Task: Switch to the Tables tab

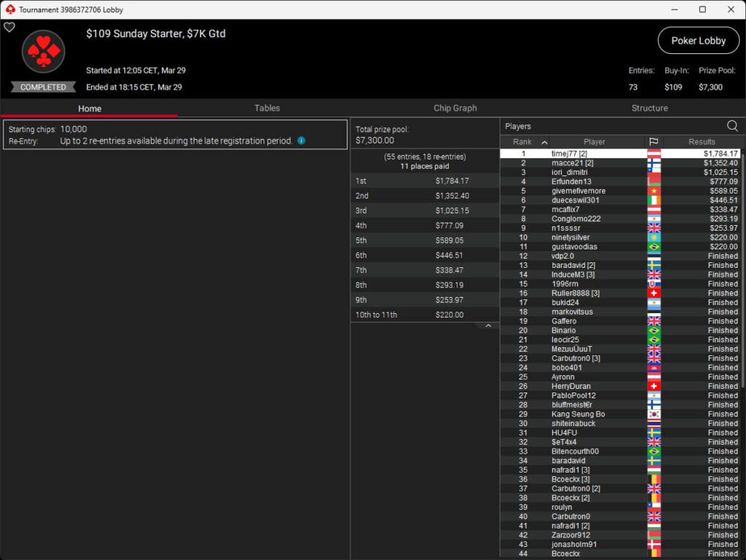Action: [x=267, y=108]
